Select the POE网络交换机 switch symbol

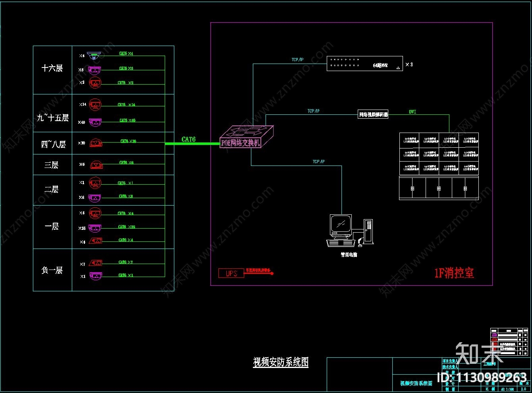coord(247,137)
